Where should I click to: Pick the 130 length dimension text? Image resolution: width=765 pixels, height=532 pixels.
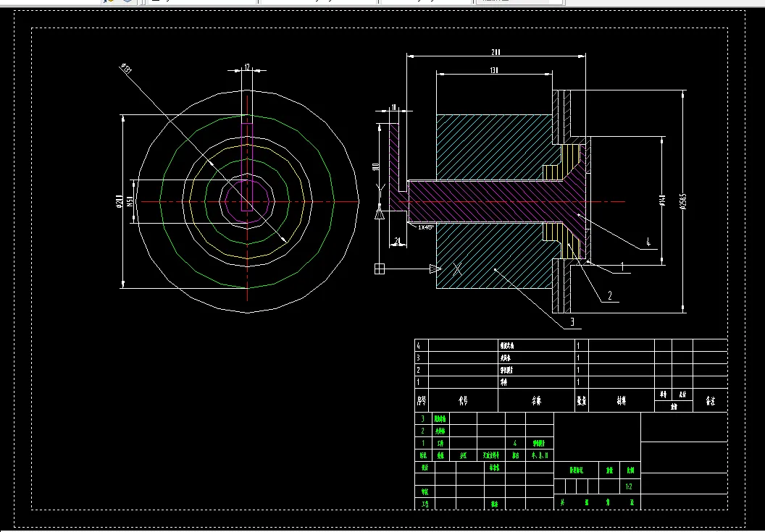coord(494,70)
